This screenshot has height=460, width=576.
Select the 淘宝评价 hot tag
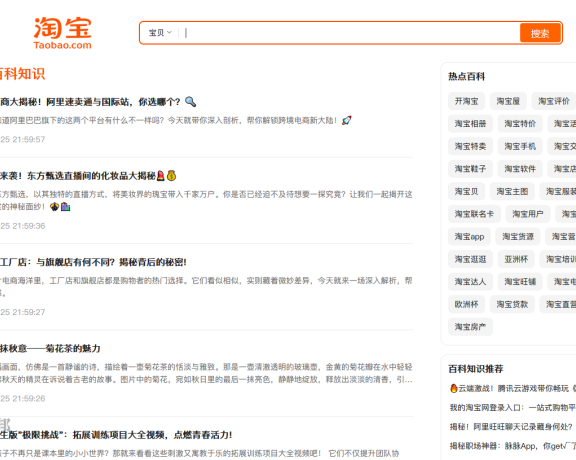click(x=554, y=101)
